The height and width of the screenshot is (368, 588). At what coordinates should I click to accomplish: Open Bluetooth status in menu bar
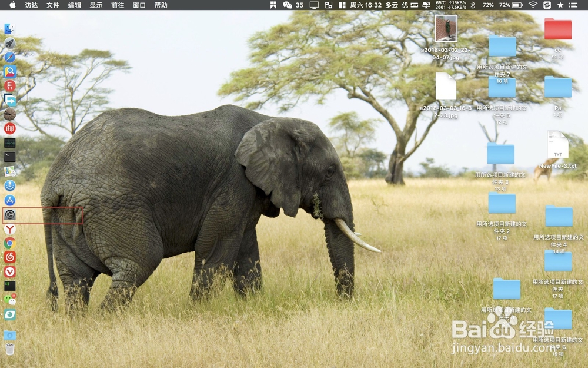click(x=473, y=5)
